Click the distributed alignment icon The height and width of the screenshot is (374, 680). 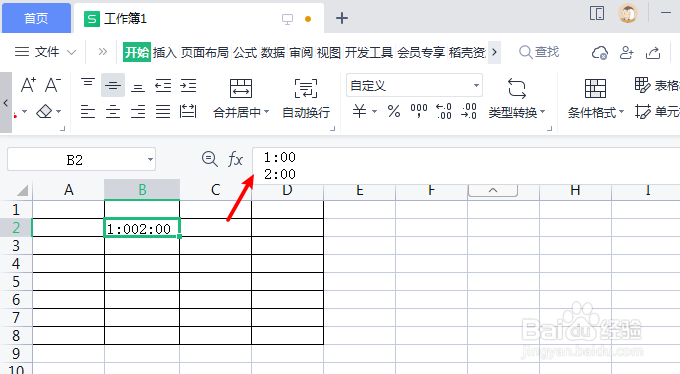click(188, 112)
